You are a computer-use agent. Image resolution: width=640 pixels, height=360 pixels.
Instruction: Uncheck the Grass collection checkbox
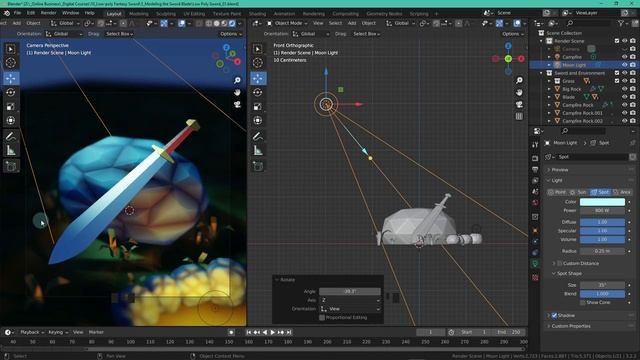point(617,81)
